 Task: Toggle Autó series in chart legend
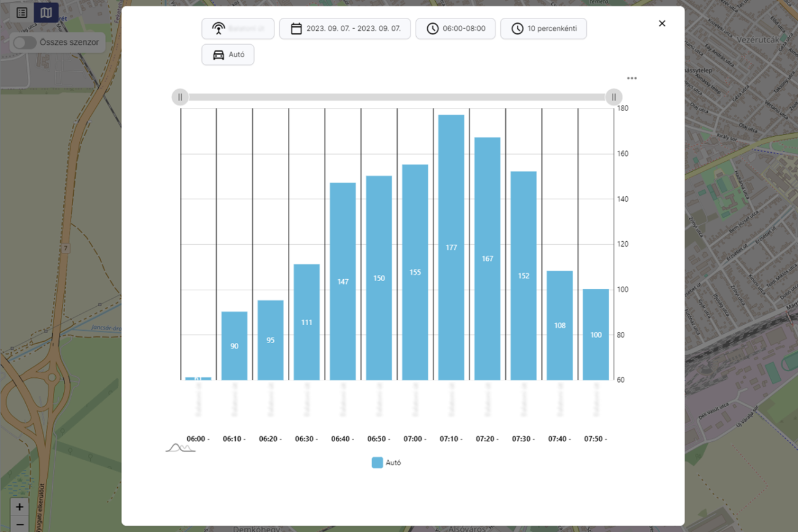386,463
